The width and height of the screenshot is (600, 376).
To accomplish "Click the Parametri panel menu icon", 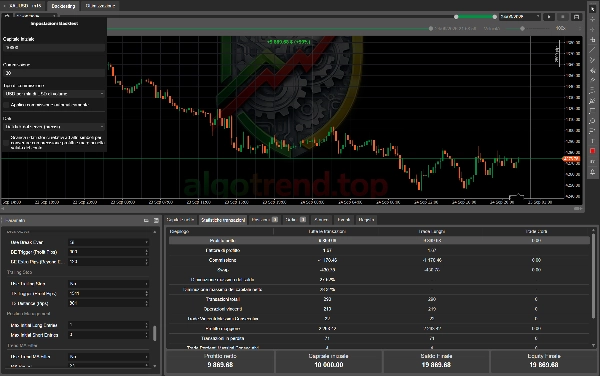I will pyautogui.click(x=156, y=220).
